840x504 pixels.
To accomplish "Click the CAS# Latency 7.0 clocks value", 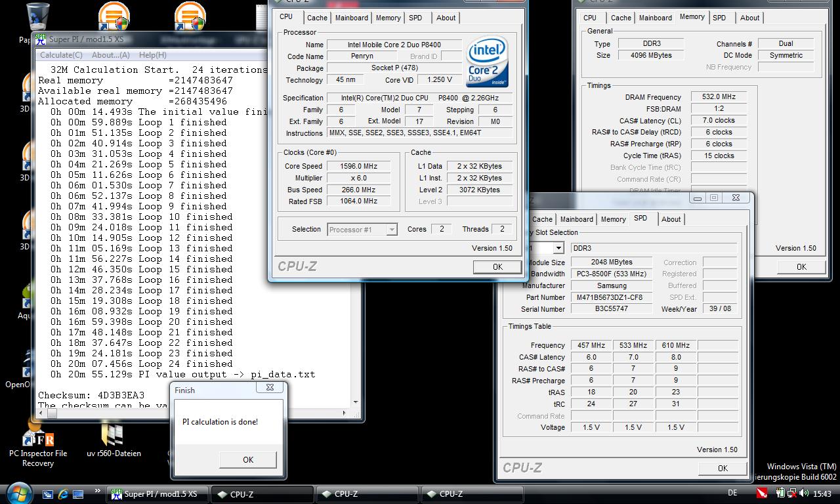I will pos(719,120).
